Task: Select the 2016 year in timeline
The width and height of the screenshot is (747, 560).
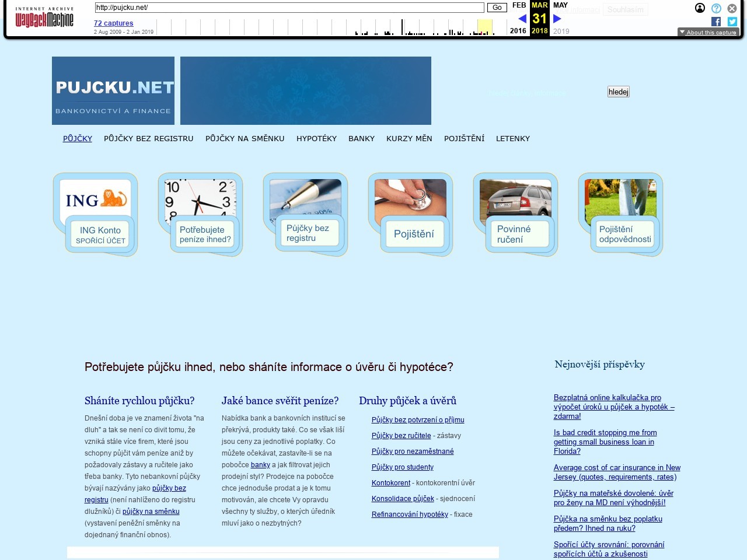Action: click(518, 31)
